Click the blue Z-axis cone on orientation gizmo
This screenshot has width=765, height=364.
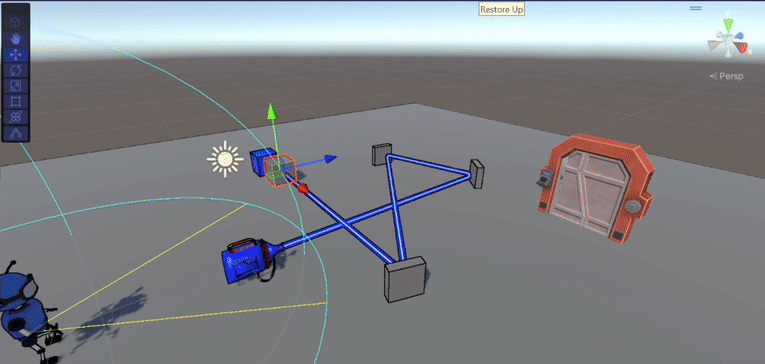point(739,36)
